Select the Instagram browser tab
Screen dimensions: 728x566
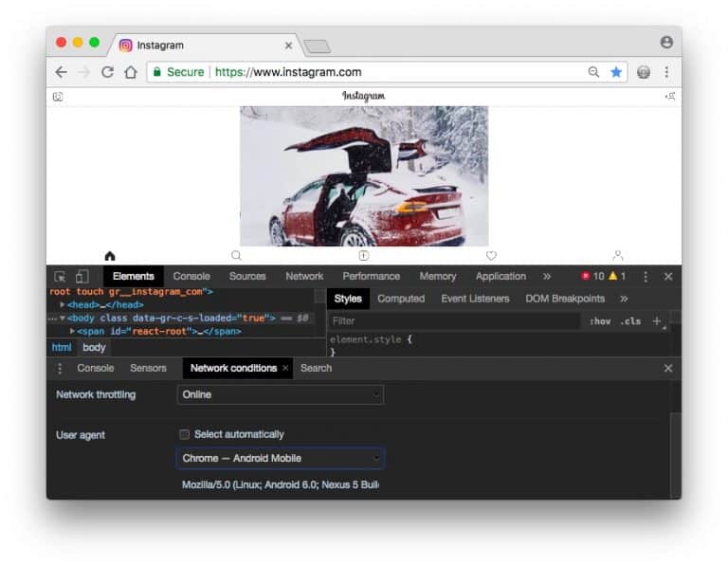(x=205, y=46)
